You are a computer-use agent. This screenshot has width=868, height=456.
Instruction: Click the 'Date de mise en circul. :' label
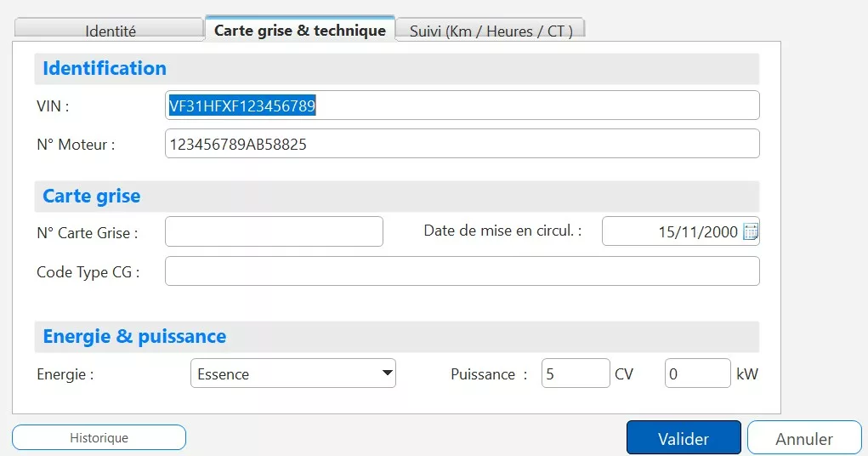coord(502,231)
